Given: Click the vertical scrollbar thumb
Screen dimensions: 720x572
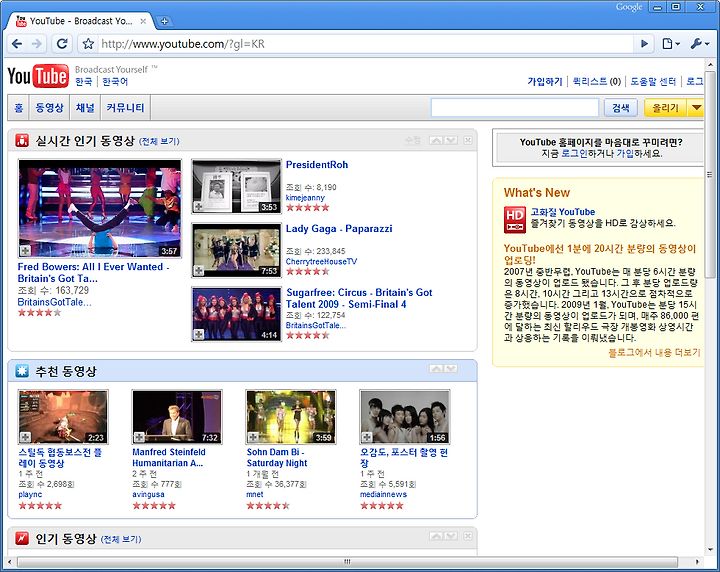Looking at the screenshot, I should tap(709, 174).
